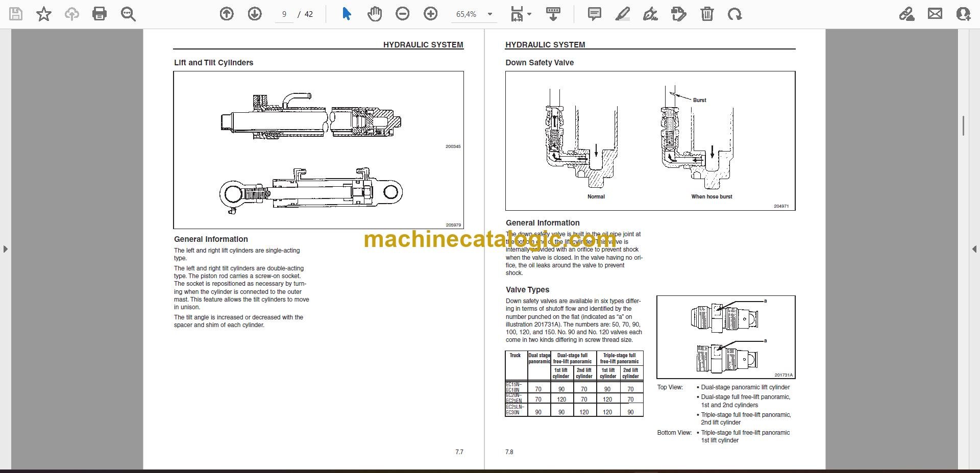Open the page fit options dropdown

click(521, 14)
